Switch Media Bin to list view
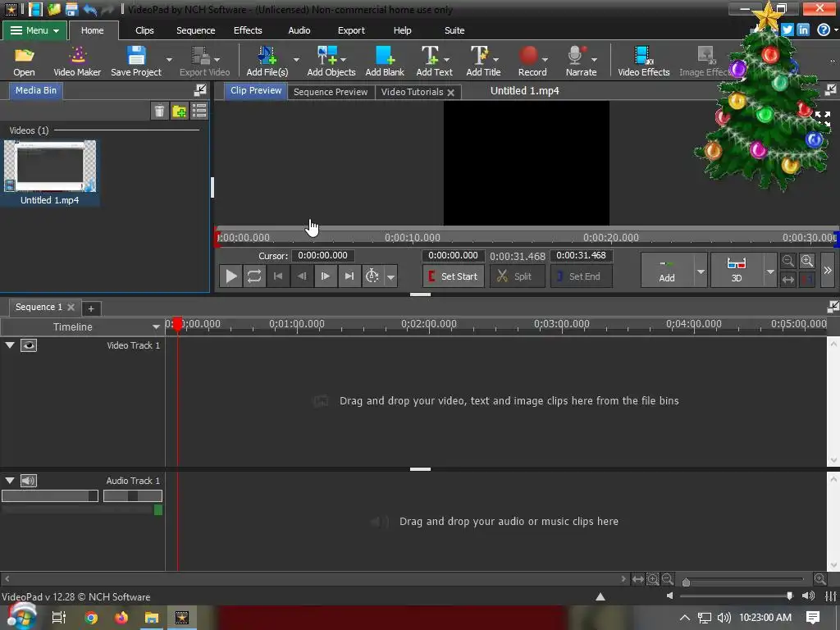The width and height of the screenshot is (840, 630). click(199, 111)
